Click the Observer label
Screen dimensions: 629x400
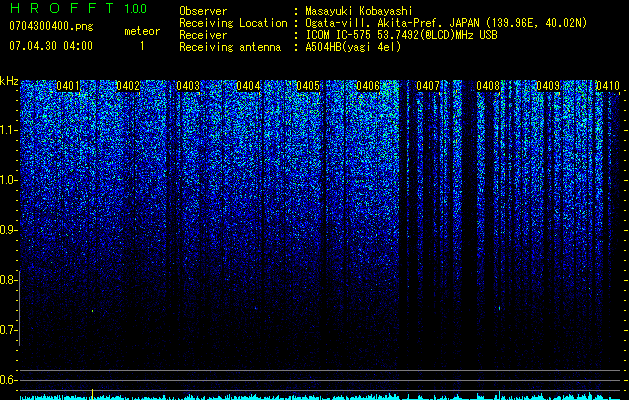tap(203, 11)
